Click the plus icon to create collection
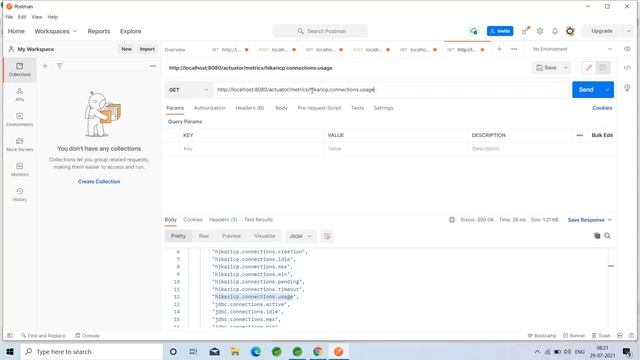The height and width of the screenshot is (360, 640). (45, 66)
